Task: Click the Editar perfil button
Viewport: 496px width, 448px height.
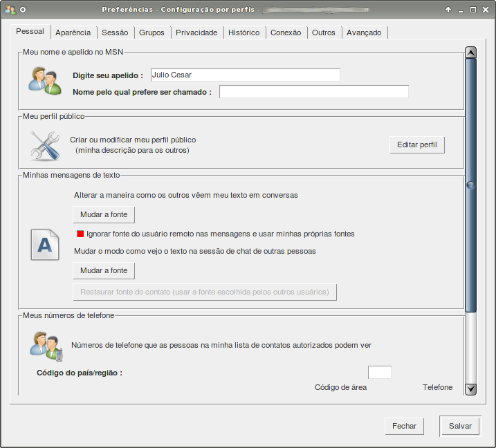Action: 417,144
